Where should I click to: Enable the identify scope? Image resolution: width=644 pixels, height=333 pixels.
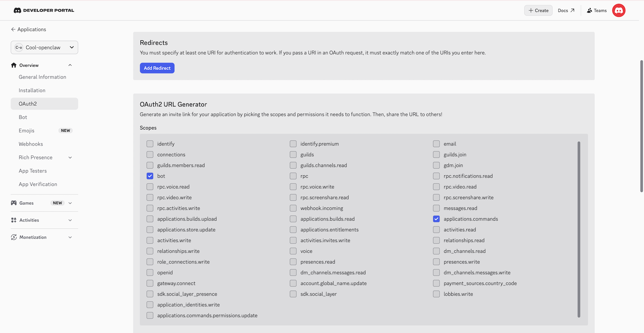150,143
